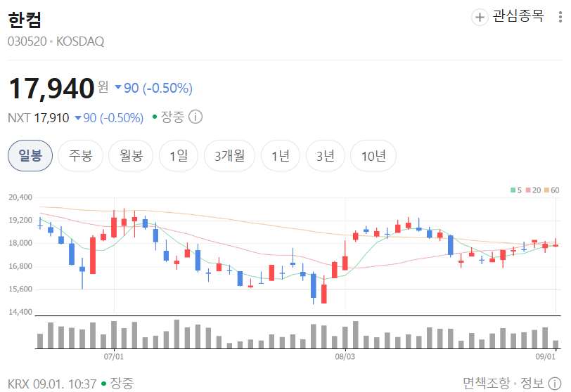Select the 3개월 chart range
The width and height of the screenshot is (571, 392).
tap(229, 156)
